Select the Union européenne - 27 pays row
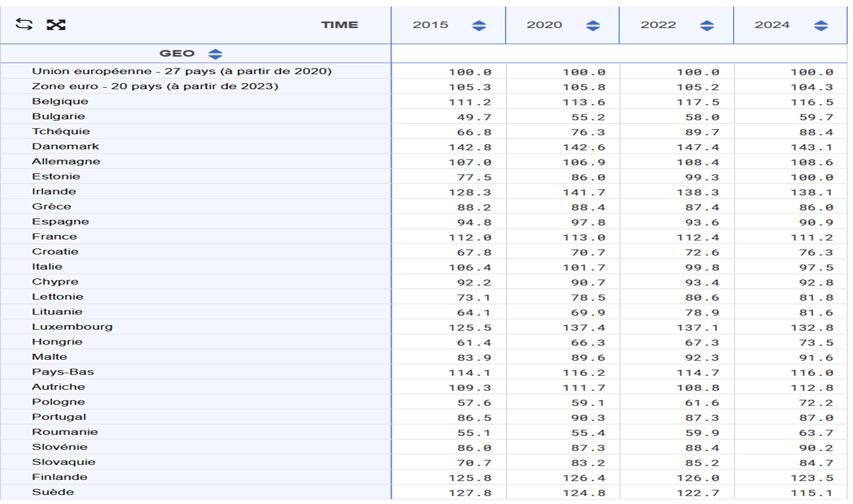The width and height of the screenshot is (853, 504). pyautogui.click(x=182, y=72)
